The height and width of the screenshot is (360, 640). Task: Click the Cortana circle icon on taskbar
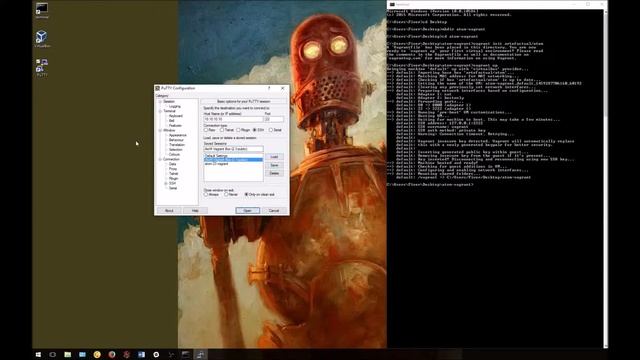(x=53, y=355)
